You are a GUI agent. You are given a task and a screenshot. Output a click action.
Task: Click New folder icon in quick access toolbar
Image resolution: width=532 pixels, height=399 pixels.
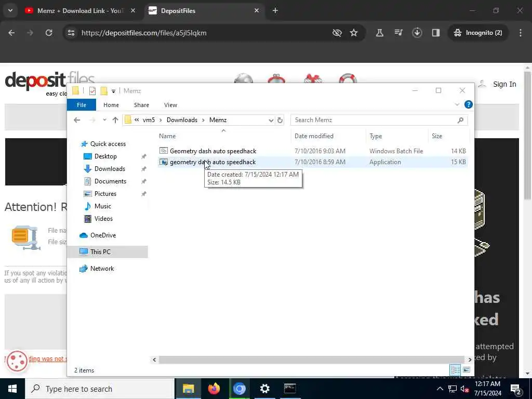(x=104, y=91)
